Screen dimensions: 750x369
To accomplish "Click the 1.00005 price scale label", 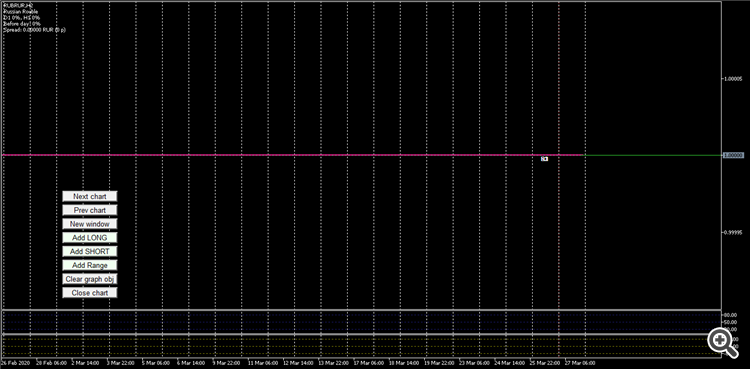I will click(x=733, y=79).
